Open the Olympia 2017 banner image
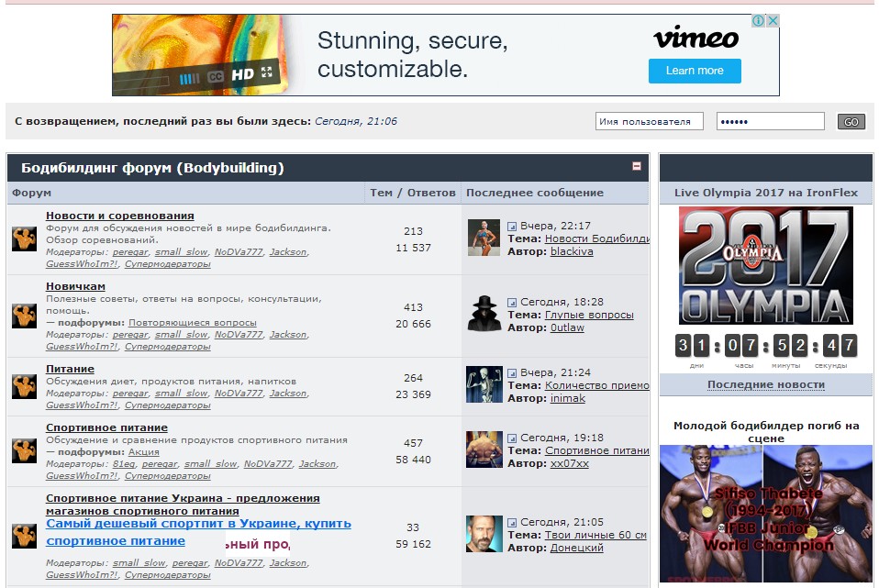This screenshot has width=879, height=588. click(765, 266)
